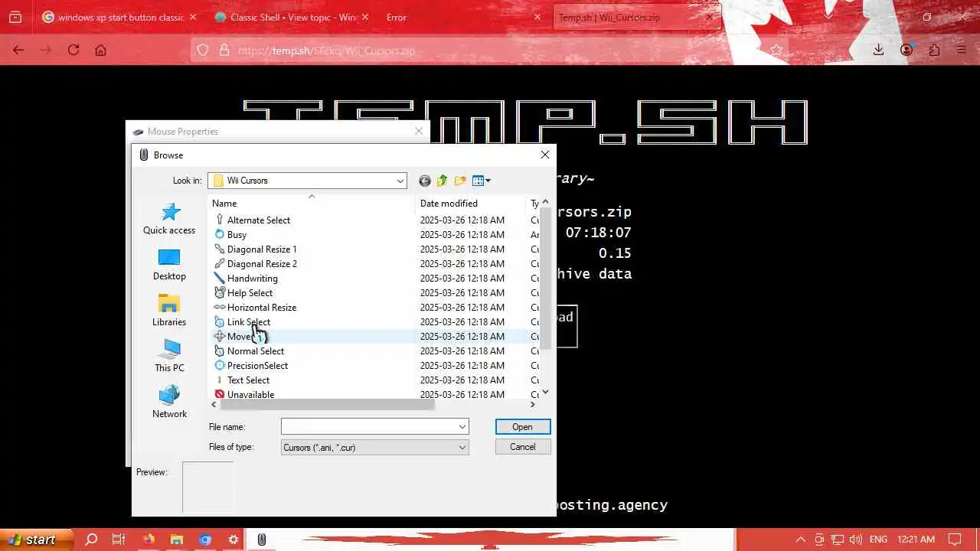Select the Help Select cursor file
This screenshot has width=980, height=551.
click(x=250, y=293)
